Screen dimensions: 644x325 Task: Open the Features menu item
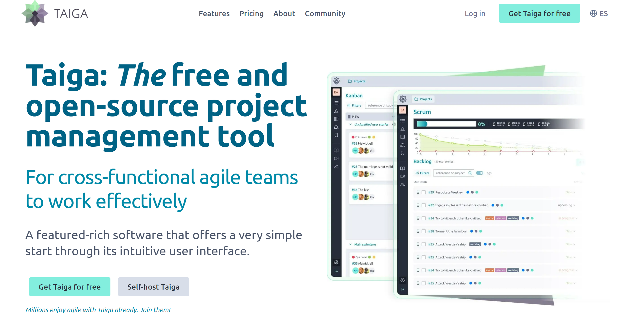[x=214, y=14]
